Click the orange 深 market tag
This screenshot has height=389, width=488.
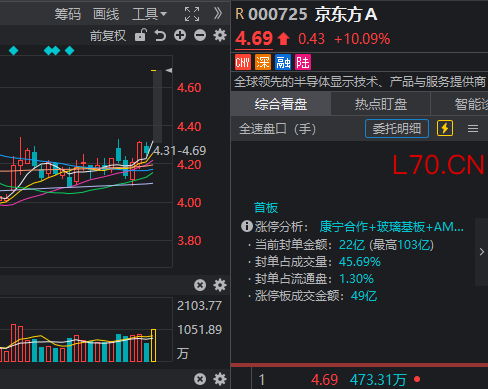tap(263, 62)
